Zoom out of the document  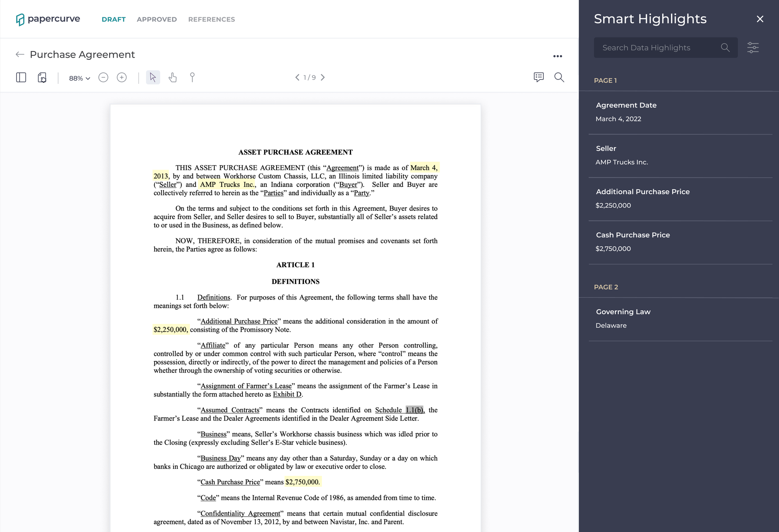[103, 77]
